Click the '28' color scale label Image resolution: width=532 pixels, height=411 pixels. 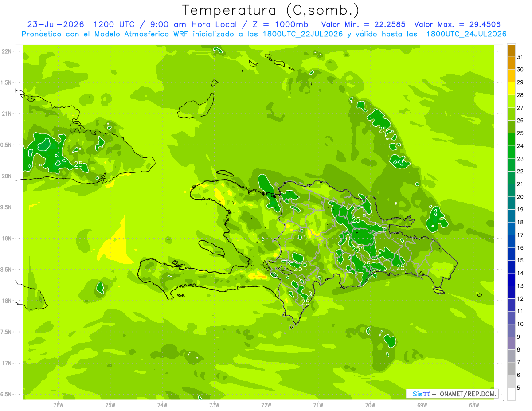(x=520, y=95)
